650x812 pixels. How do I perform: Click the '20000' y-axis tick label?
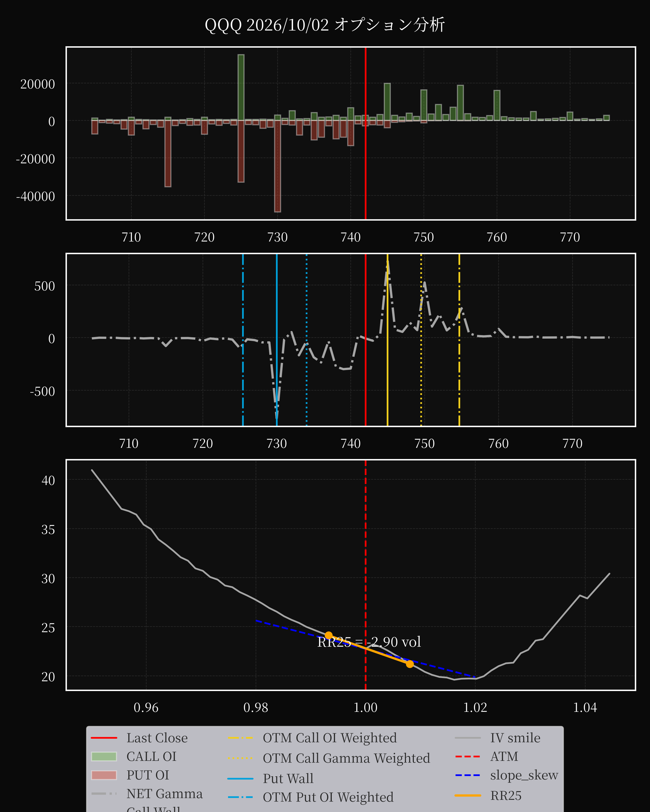[x=38, y=84]
